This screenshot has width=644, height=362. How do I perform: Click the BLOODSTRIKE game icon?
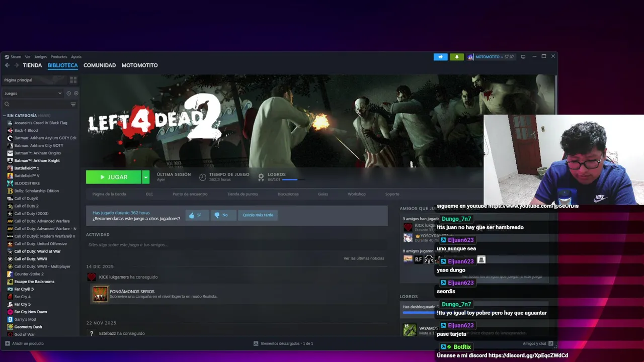(10, 183)
